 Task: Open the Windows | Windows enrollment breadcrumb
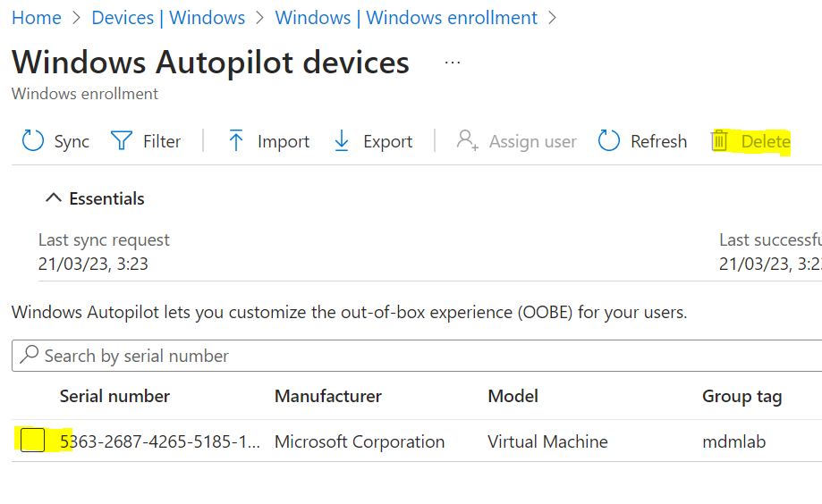(x=406, y=18)
